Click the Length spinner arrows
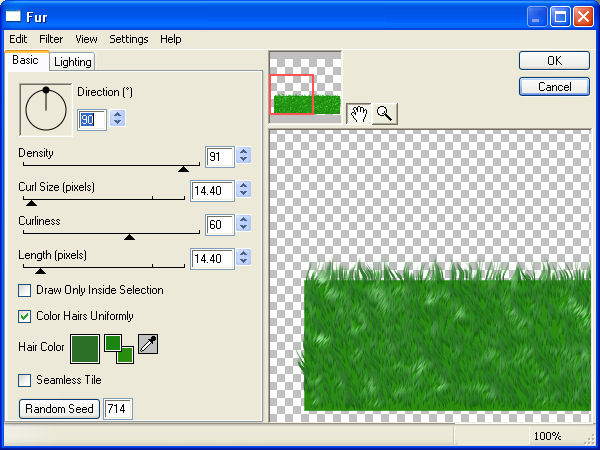 (x=244, y=259)
